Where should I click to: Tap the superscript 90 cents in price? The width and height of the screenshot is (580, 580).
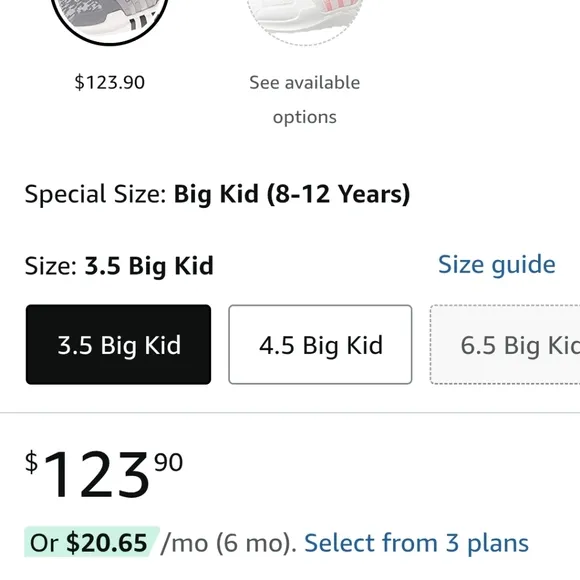point(168,462)
